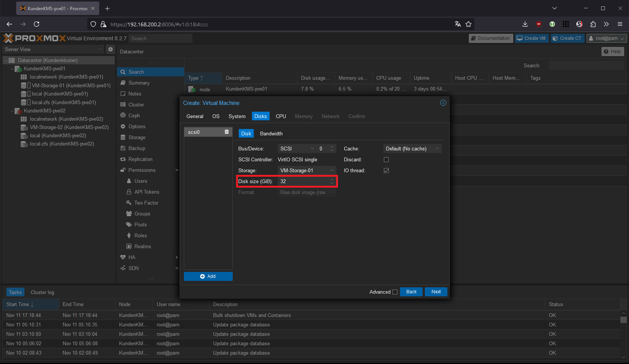The width and height of the screenshot is (629, 364).
Task: Toggle the Advanced checkbox
Action: [x=395, y=292]
